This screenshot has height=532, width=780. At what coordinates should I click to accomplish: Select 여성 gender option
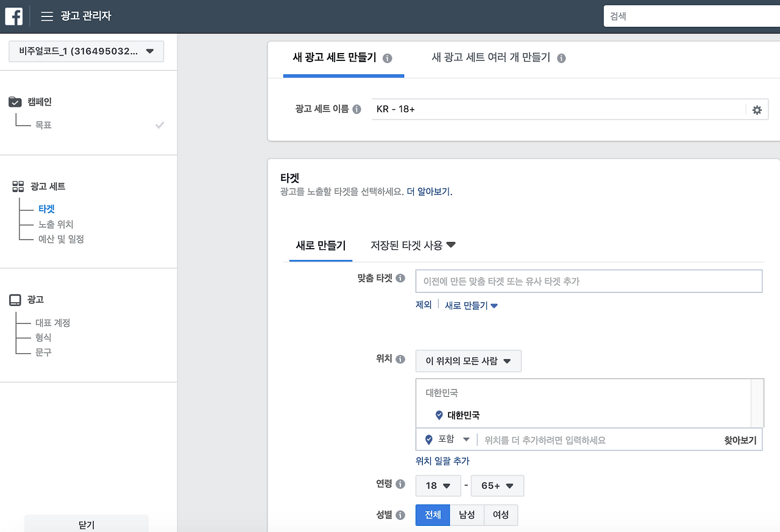point(500,514)
